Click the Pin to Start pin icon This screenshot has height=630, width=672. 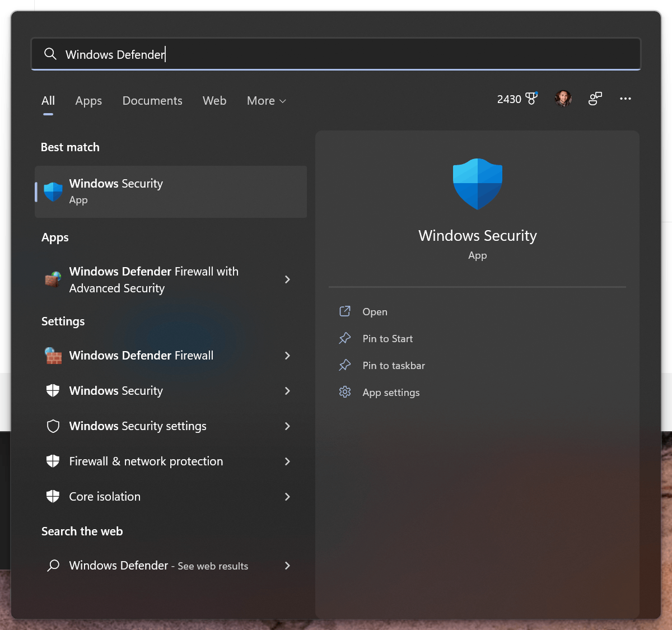[345, 338]
